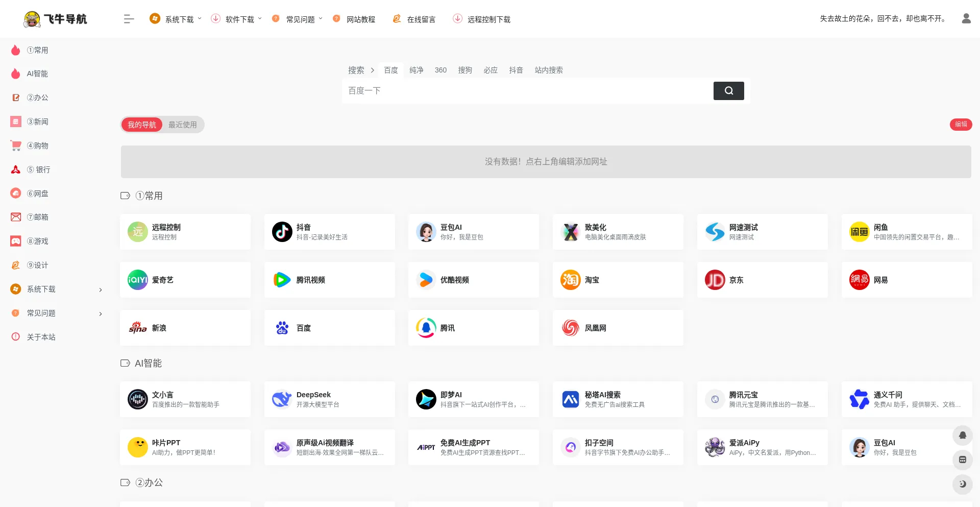Screen dimensions: 980x507
Task: Select the 纯净 search engine tab
Action: click(416, 70)
